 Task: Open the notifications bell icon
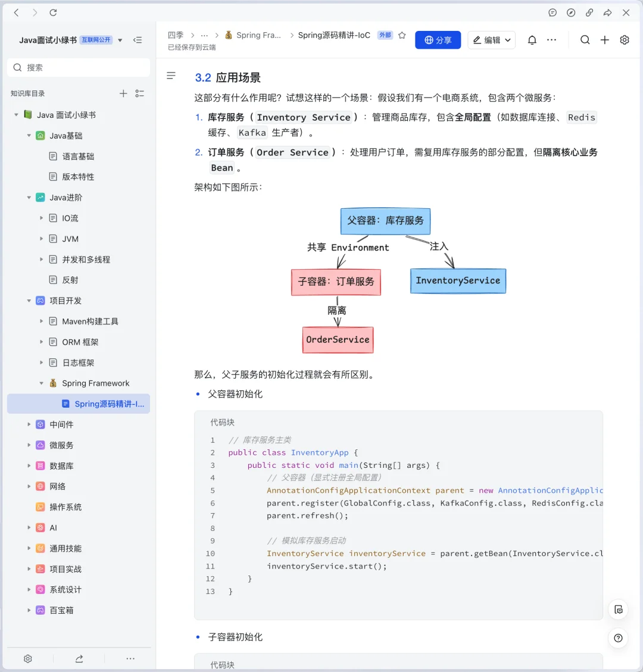[x=532, y=39]
